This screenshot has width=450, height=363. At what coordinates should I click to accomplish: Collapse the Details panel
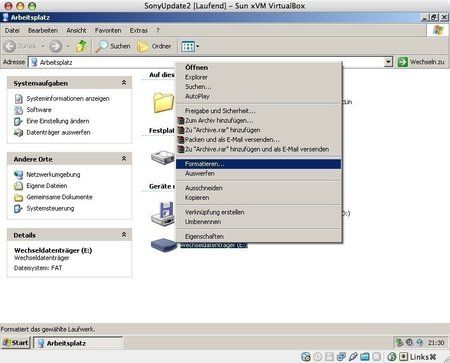point(124,235)
